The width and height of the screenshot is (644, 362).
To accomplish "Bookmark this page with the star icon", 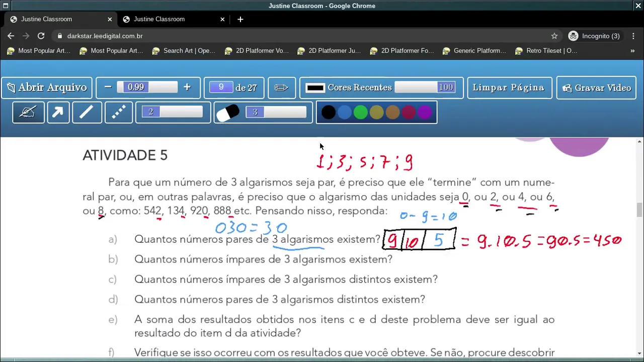I will [554, 36].
